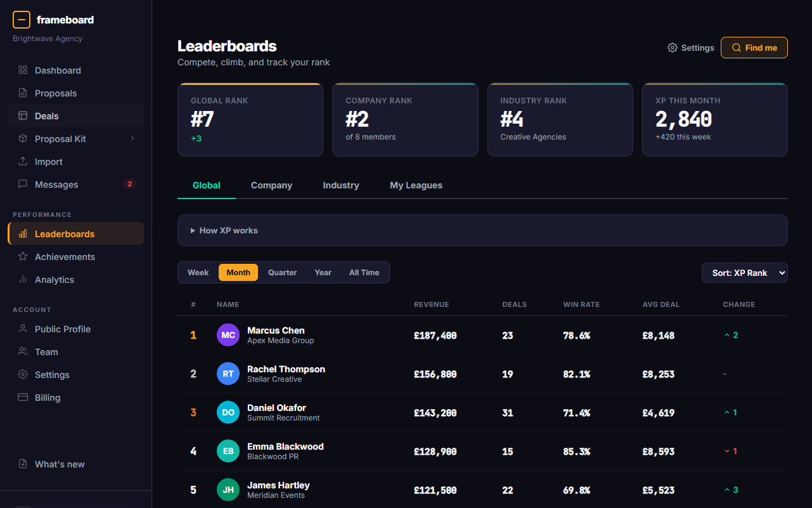Switch to the Global tab
This screenshot has height=508, width=812.
207,185
